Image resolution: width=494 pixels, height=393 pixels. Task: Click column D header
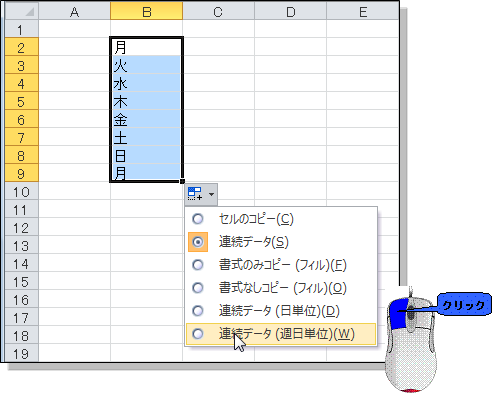tap(291, 11)
